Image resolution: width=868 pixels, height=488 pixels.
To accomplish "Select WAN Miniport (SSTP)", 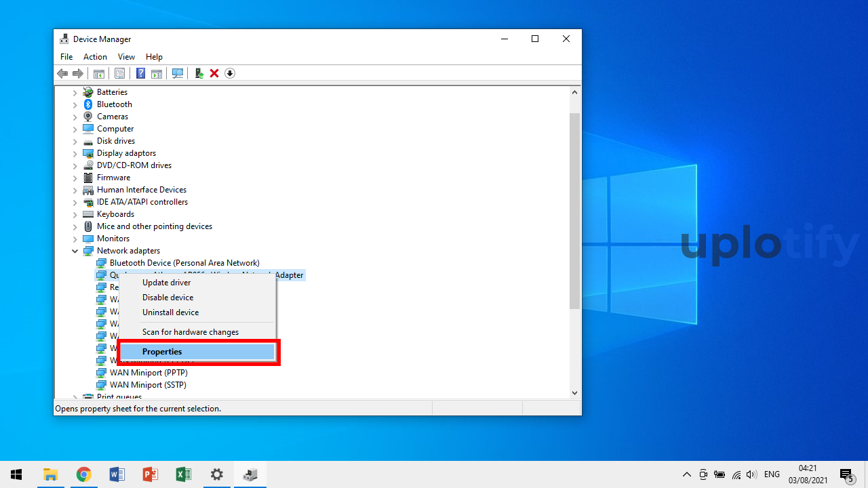I will (148, 385).
